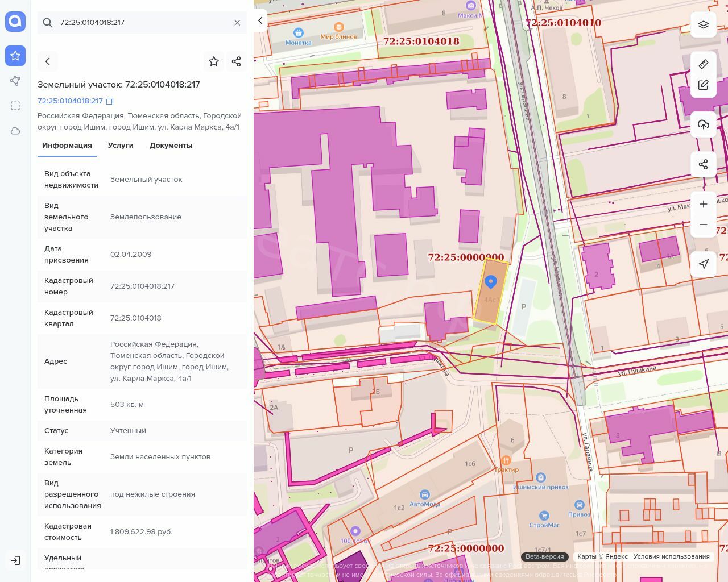The width and height of the screenshot is (728, 582).
Task: Click the blue map pin marker
Action: click(x=490, y=281)
